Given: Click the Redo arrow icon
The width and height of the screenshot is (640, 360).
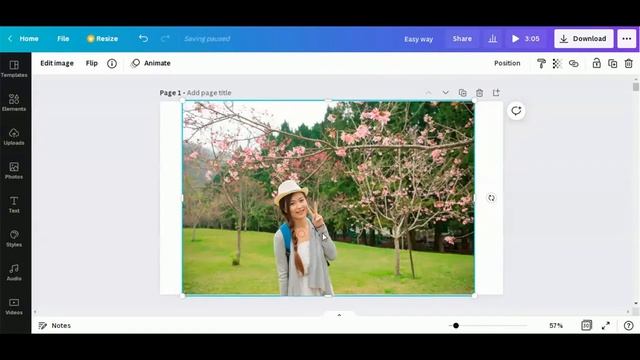Looking at the screenshot, I should 165,38.
